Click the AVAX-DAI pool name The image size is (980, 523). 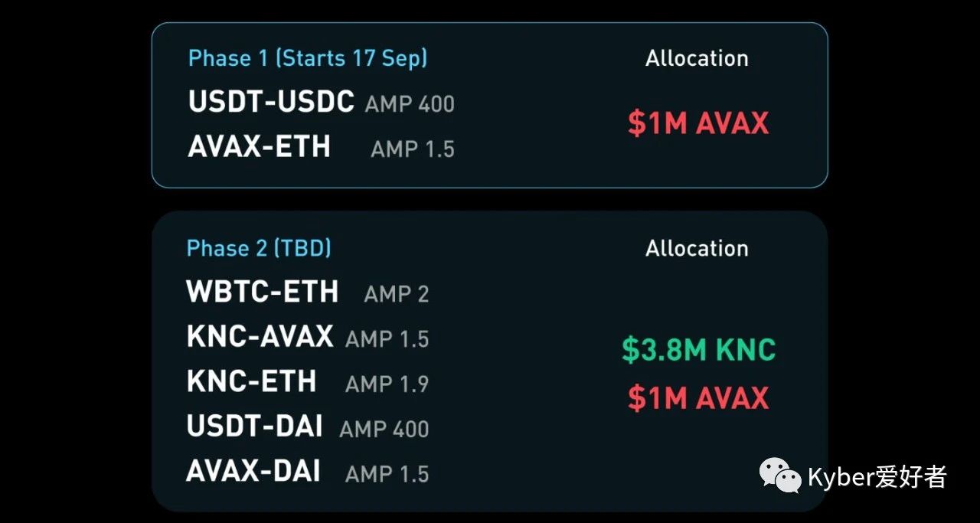tap(253, 471)
